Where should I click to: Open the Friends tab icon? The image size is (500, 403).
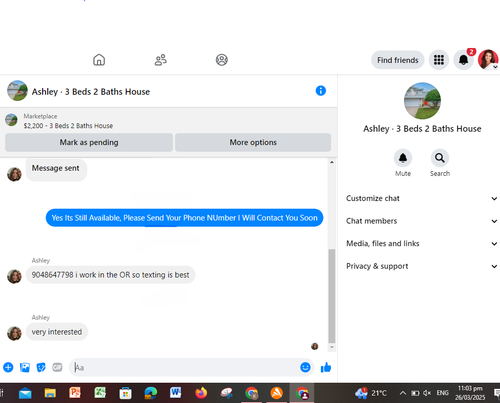pos(161,60)
